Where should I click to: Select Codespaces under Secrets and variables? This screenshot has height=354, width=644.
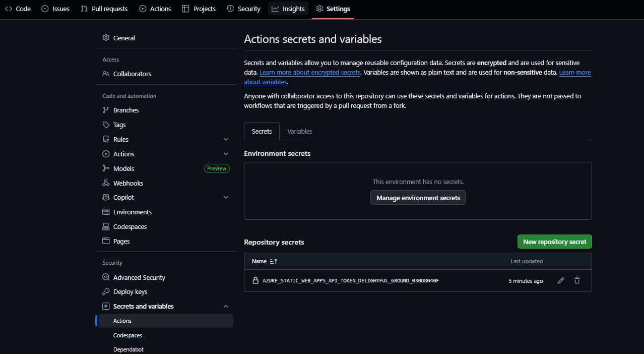point(166,335)
